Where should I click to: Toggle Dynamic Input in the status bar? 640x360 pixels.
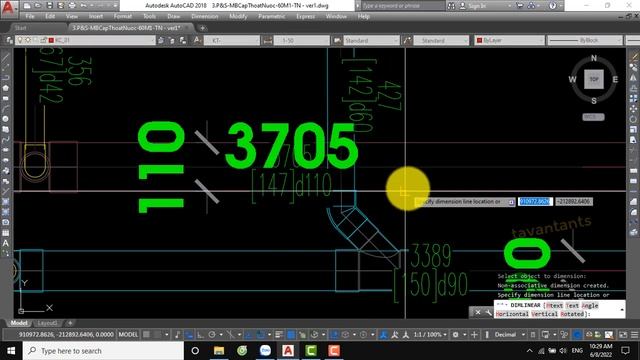(x=189, y=335)
